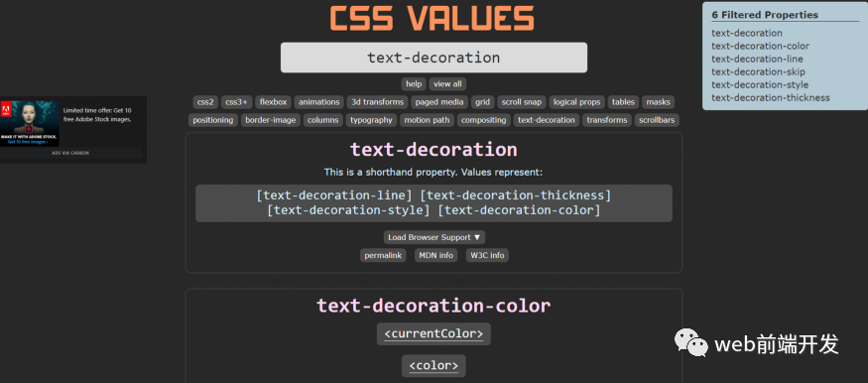Image resolution: width=868 pixels, height=383 pixels.
Task: Click the shorthand syntax code block
Action: [434, 203]
